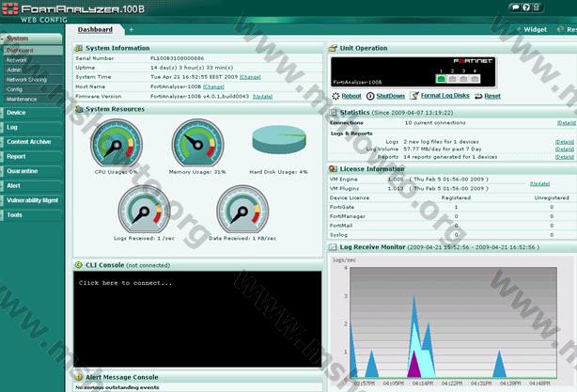Click the Reboot icon

pos(335,96)
